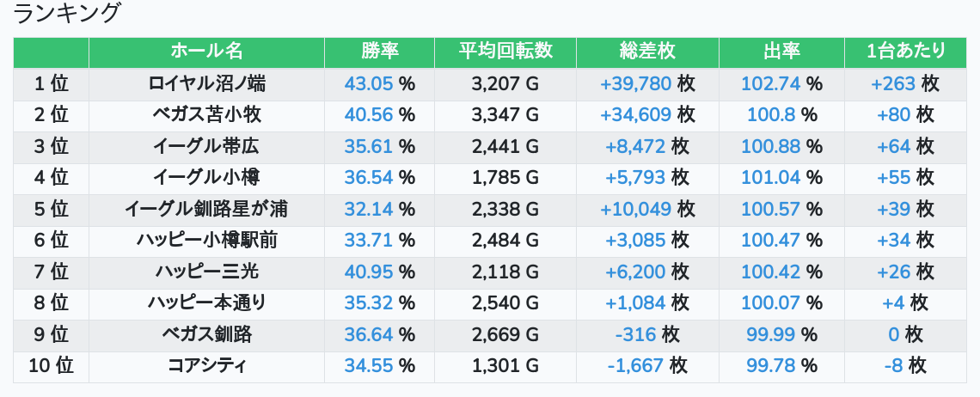980x397 pixels.
Task: Click the イーグル釧路星が浦 hall name
Action: click(x=206, y=209)
